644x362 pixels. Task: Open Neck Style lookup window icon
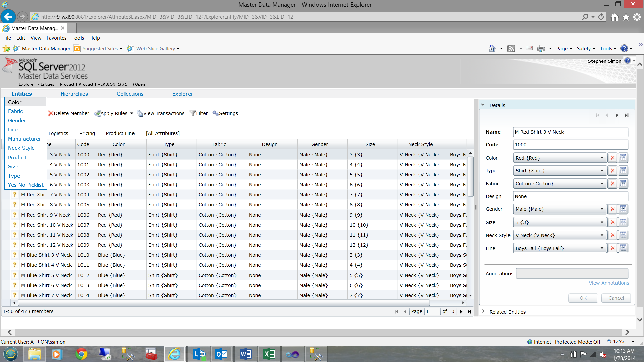(x=623, y=235)
